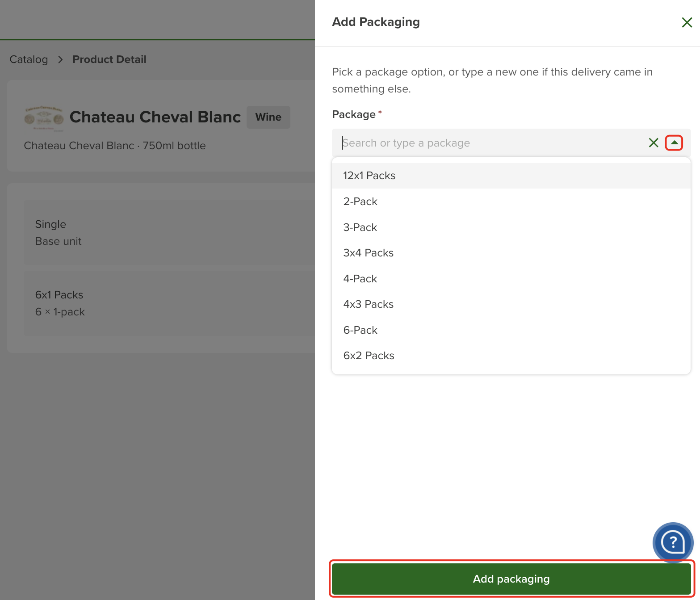
Task: Click the Add packaging button
Action: click(x=511, y=579)
